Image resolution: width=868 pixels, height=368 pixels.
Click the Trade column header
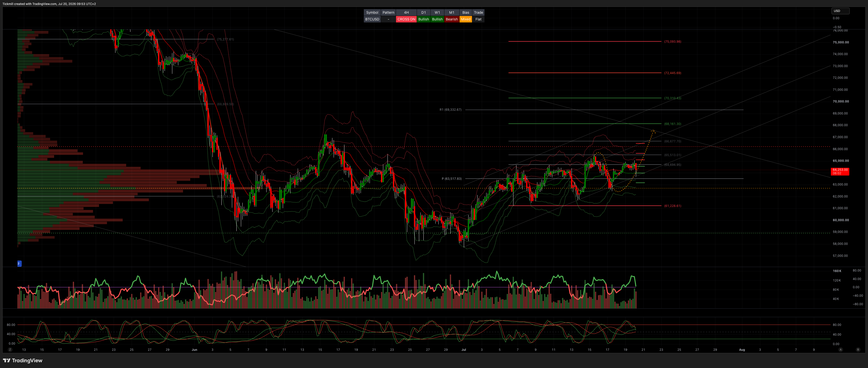[x=478, y=12]
